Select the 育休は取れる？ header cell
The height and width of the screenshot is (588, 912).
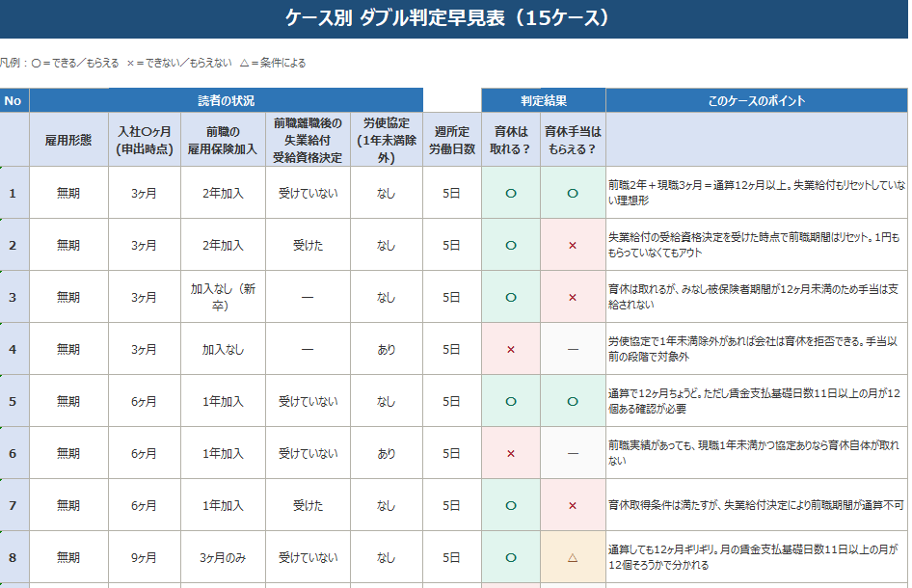pyautogui.click(x=511, y=140)
